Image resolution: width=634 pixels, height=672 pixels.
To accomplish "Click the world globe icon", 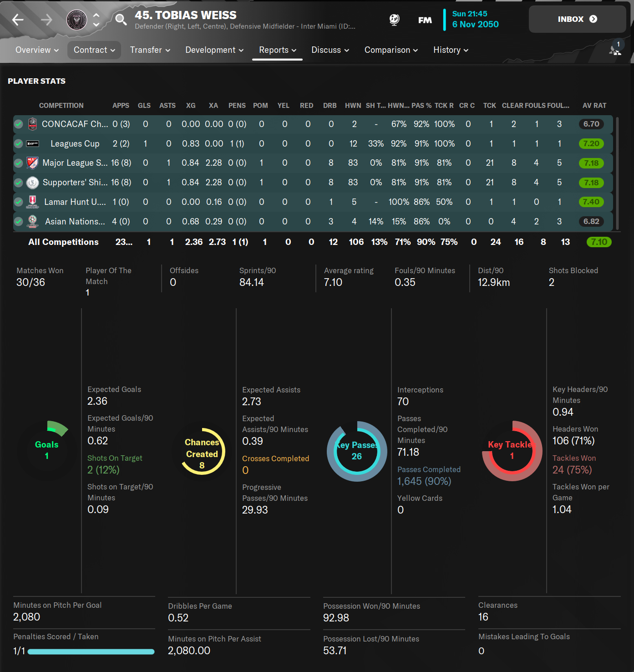I will [395, 20].
